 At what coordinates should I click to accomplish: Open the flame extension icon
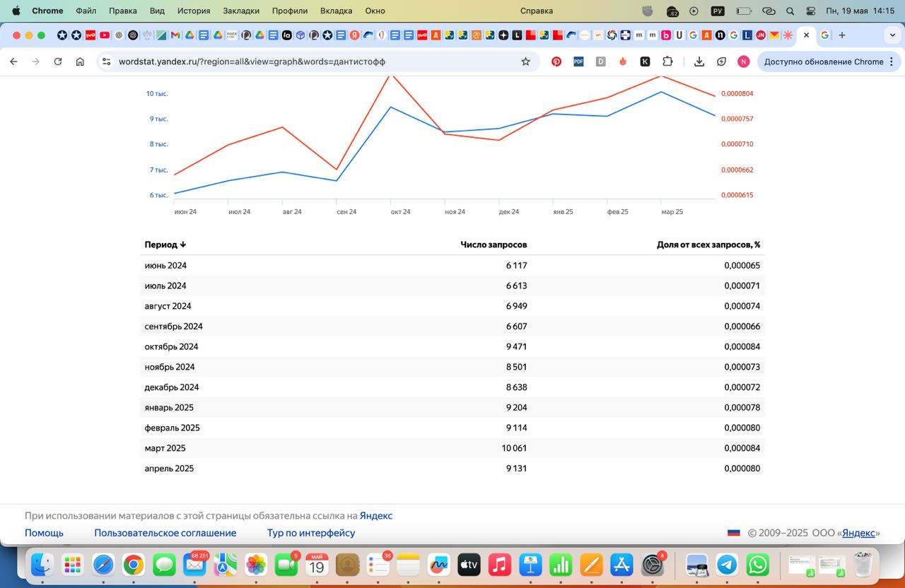coord(623,61)
